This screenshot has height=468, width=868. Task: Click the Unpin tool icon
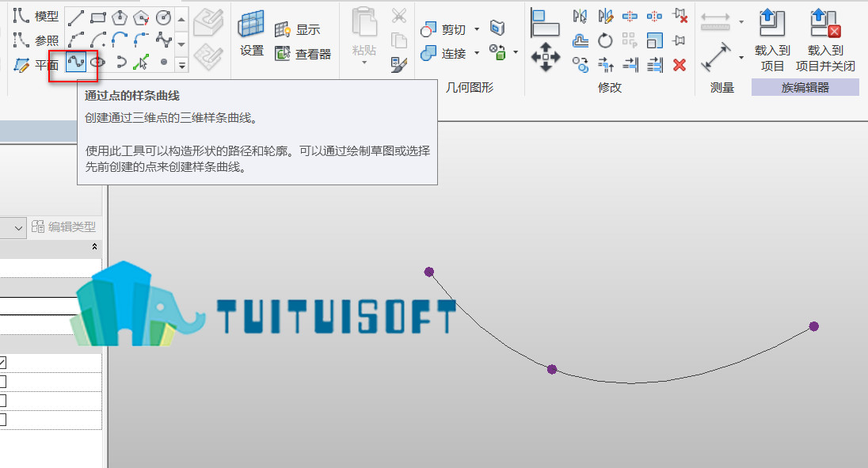(680, 16)
